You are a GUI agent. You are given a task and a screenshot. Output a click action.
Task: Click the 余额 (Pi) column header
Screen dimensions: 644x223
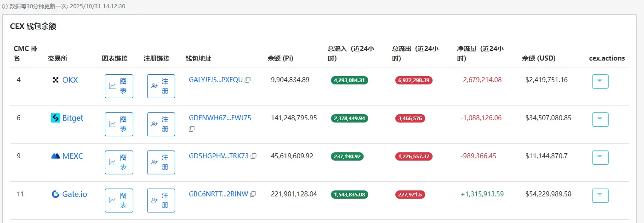(x=280, y=58)
